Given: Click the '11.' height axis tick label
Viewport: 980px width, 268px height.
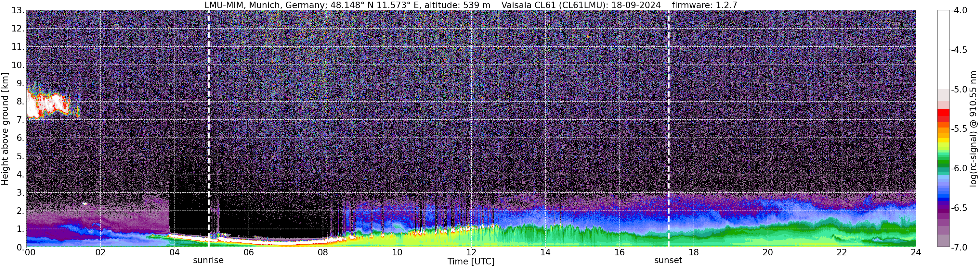Looking at the screenshot, I should coord(18,47).
